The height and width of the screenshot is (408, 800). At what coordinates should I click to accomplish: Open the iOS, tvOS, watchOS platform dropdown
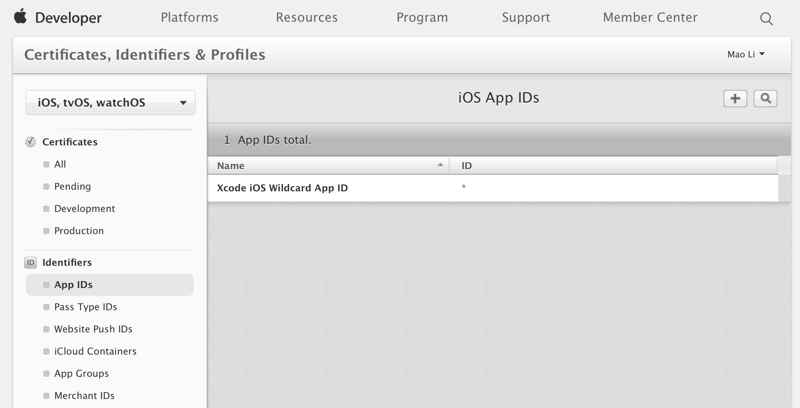click(111, 102)
